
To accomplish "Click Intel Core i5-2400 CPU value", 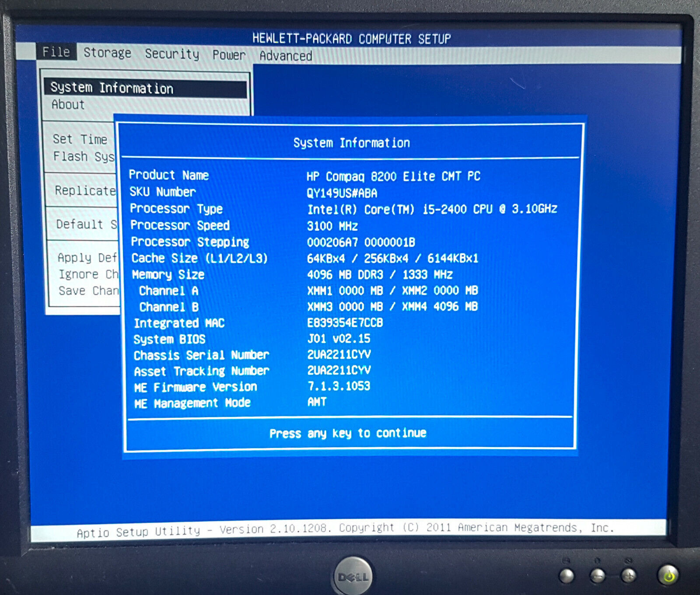I will click(432, 209).
